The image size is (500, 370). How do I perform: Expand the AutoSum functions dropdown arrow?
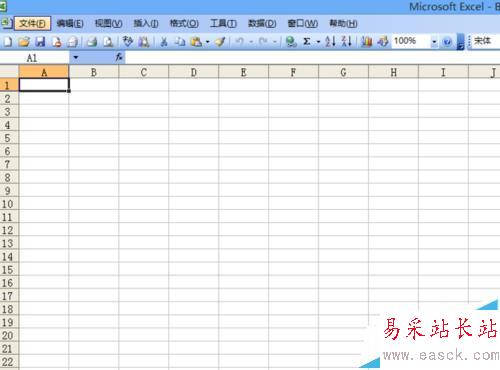pyautogui.click(x=318, y=42)
